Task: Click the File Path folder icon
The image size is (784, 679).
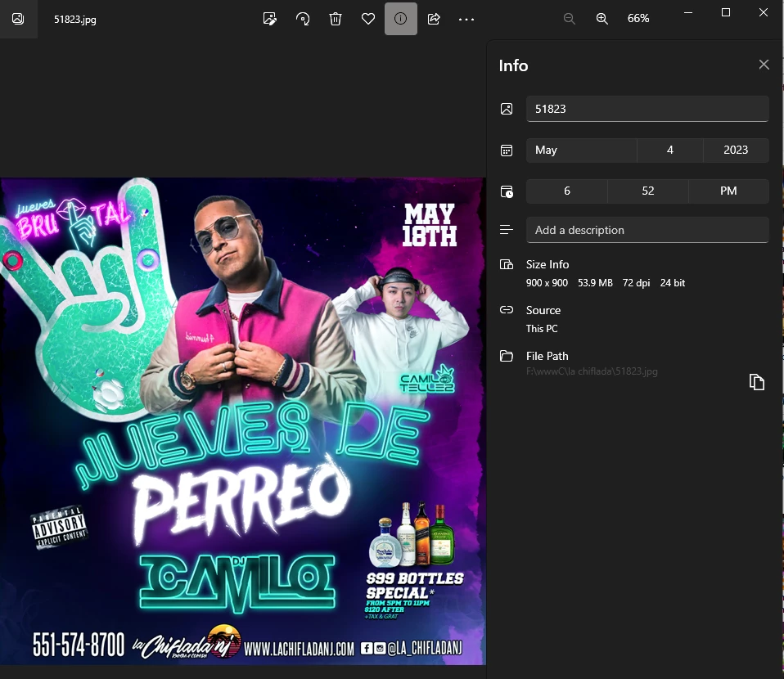Action: click(507, 356)
